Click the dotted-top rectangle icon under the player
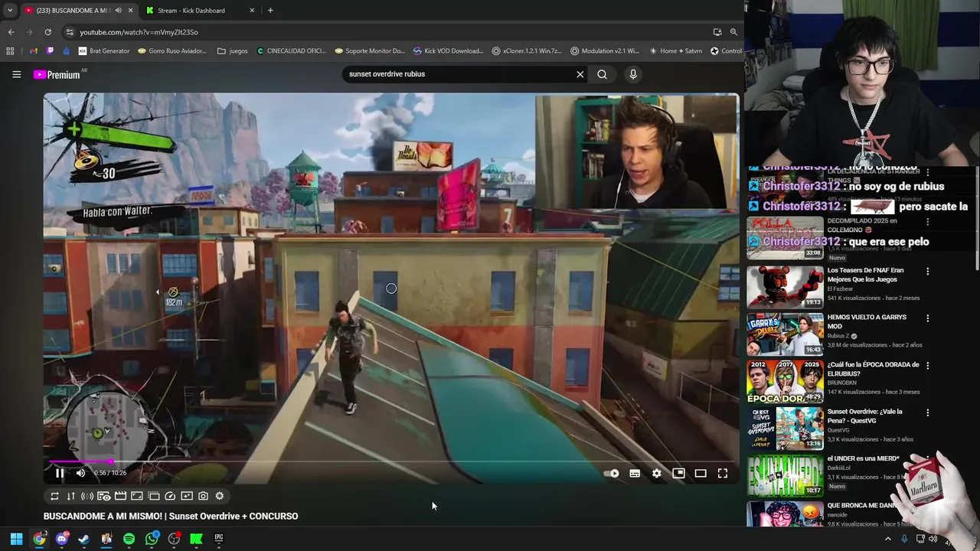 point(153,496)
